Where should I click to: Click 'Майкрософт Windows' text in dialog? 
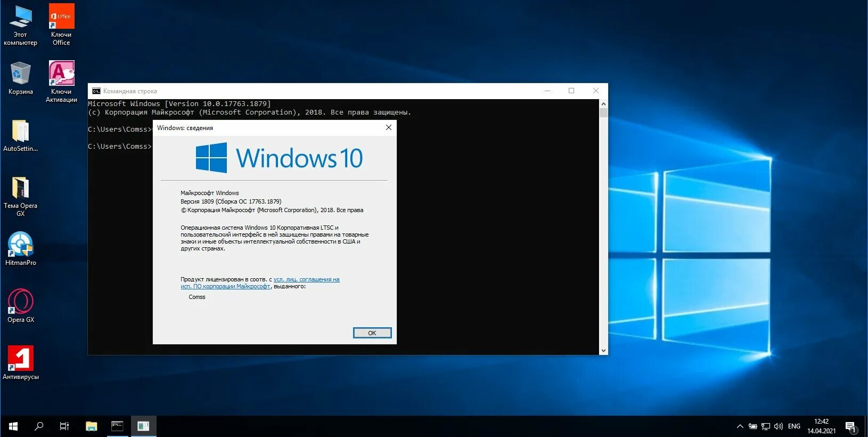(x=209, y=193)
